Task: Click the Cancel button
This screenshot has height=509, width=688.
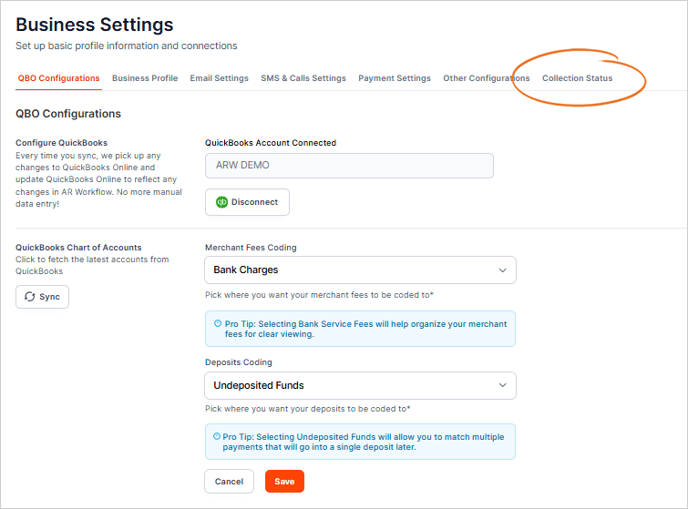Action: pos(229,481)
